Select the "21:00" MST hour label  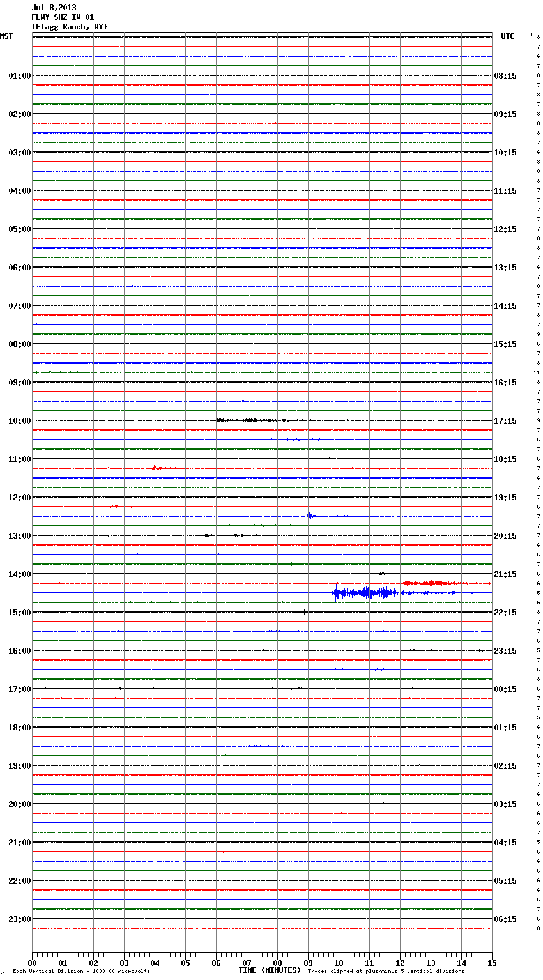tap(20, 843)
